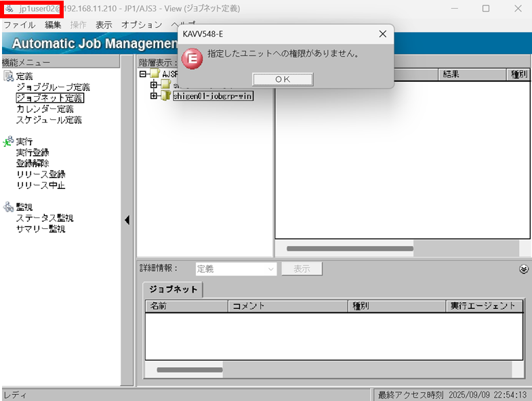The width and height of the screenshot is (532, 401).
Task: Collapse the root AJSROOT tree node
Action: (x=143, y=74)
